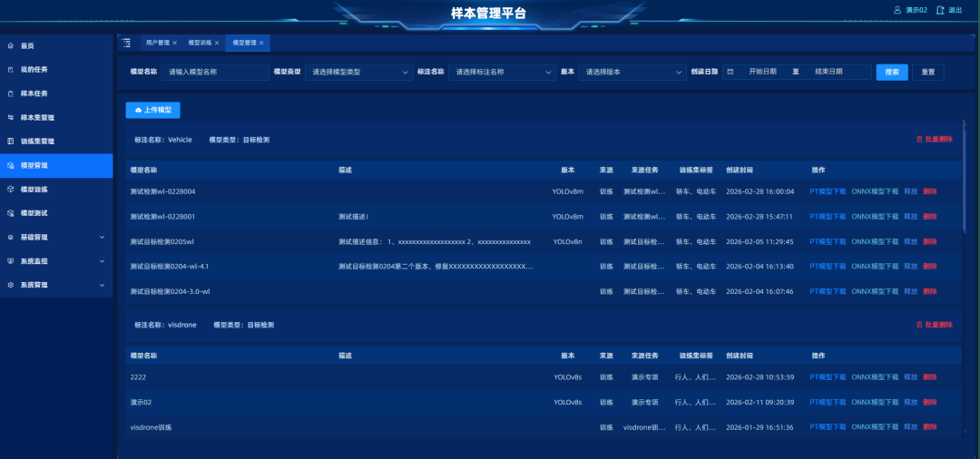Screen dimensions: 980x459
Task: Switch to the 用户管理 tab
Action: 157,43
